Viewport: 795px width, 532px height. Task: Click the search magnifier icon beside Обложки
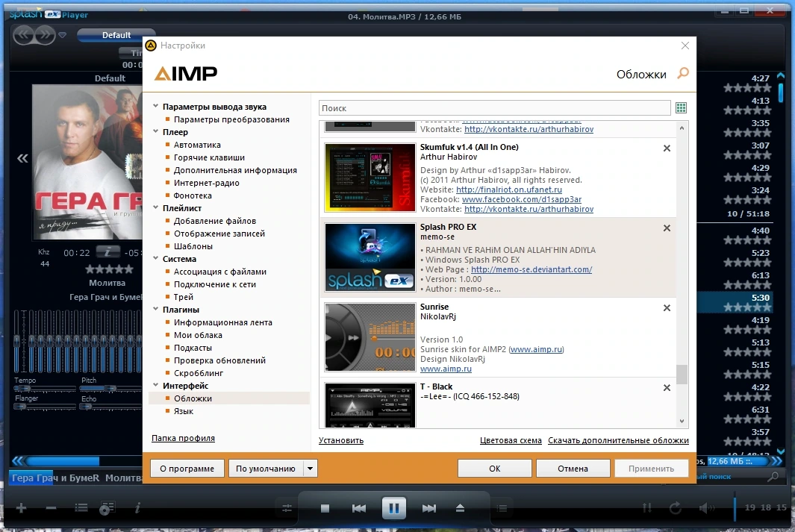[683, 73]
